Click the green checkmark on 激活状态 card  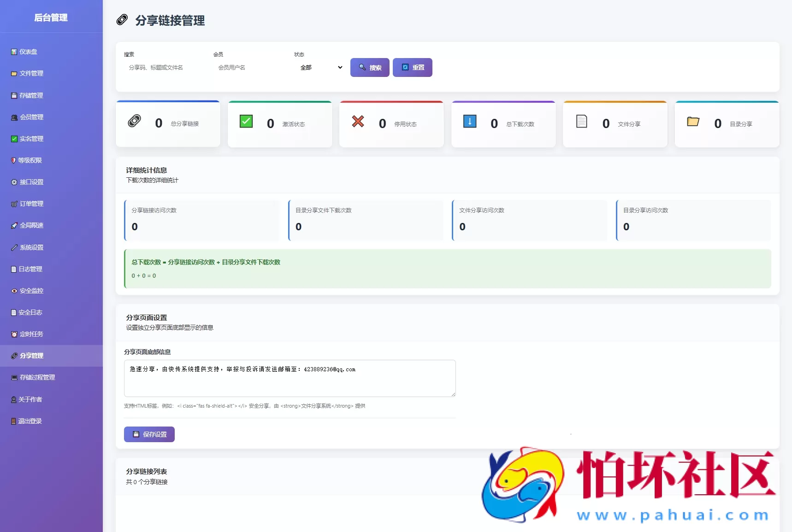[x=246, y=121]
